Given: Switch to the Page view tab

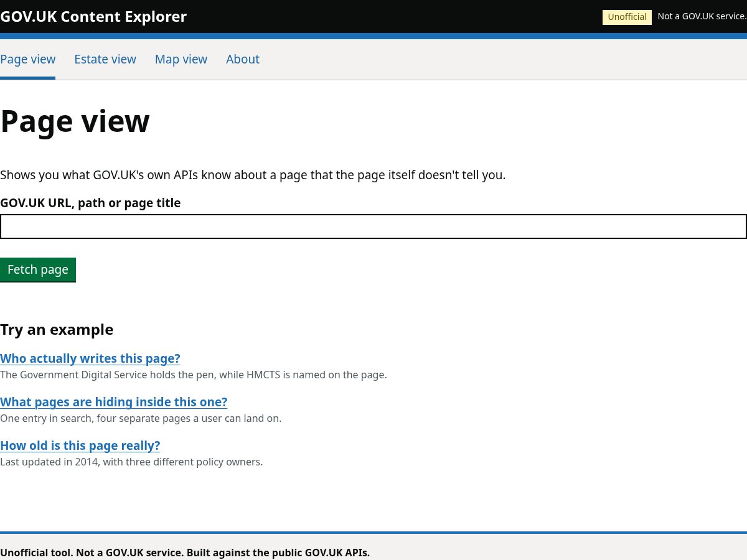Looking at the screenshot, I should (x=28, y=59).
